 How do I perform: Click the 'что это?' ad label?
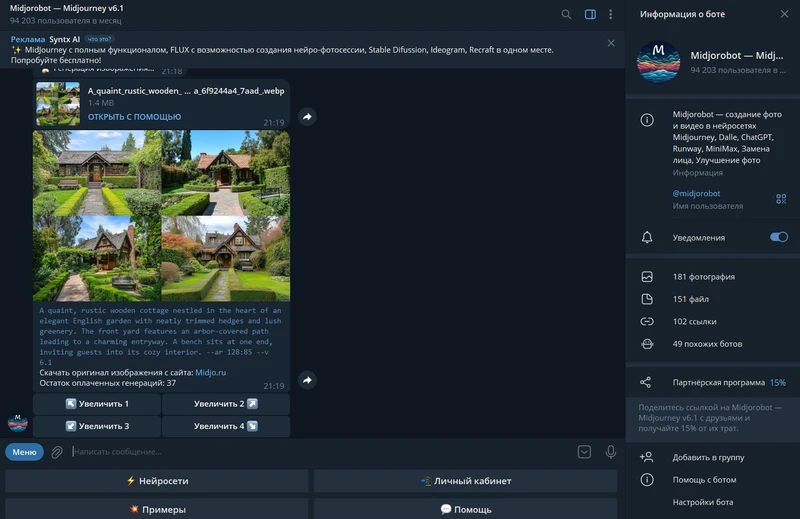99,39
